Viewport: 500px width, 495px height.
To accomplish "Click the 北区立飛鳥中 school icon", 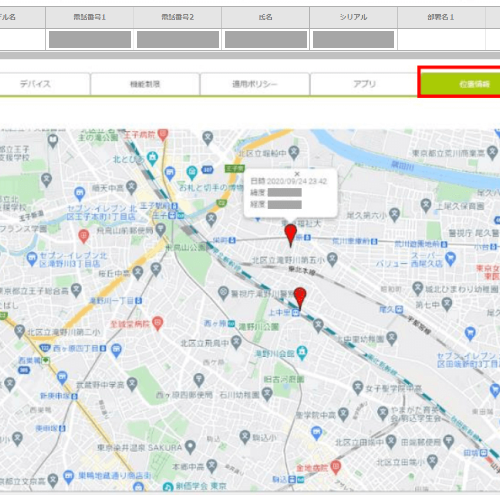I will click(x=236, y=342).
